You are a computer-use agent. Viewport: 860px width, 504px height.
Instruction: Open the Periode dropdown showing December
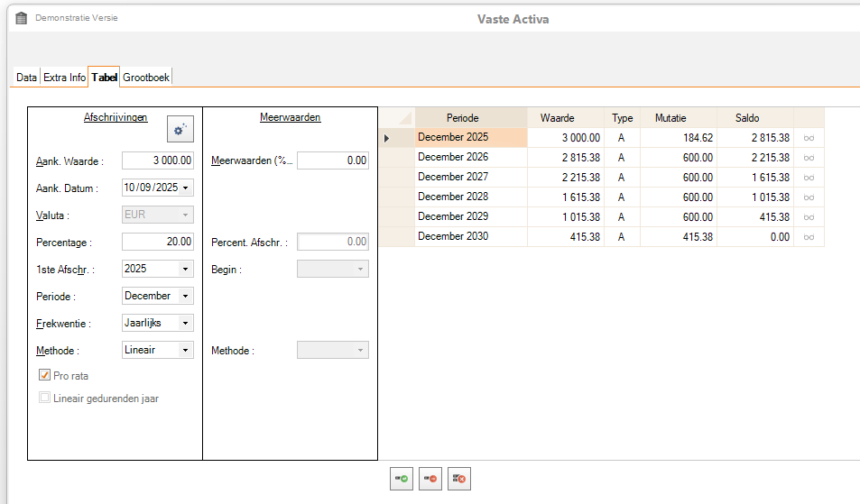click(x=186, y=296)
